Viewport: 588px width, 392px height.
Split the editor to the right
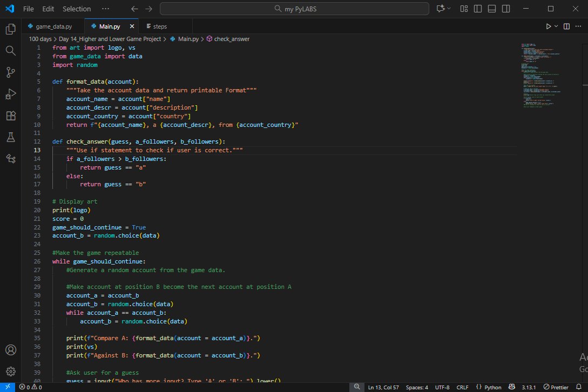[566, 26]
